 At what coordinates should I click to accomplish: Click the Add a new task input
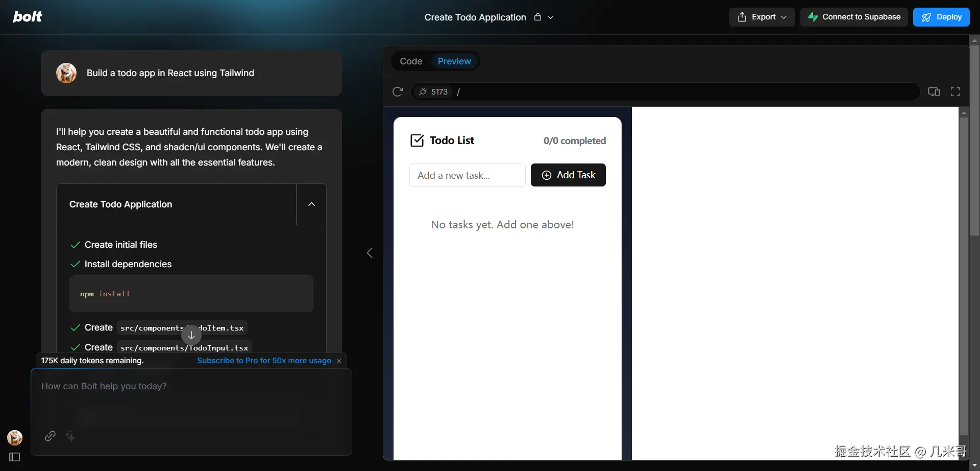468,175
